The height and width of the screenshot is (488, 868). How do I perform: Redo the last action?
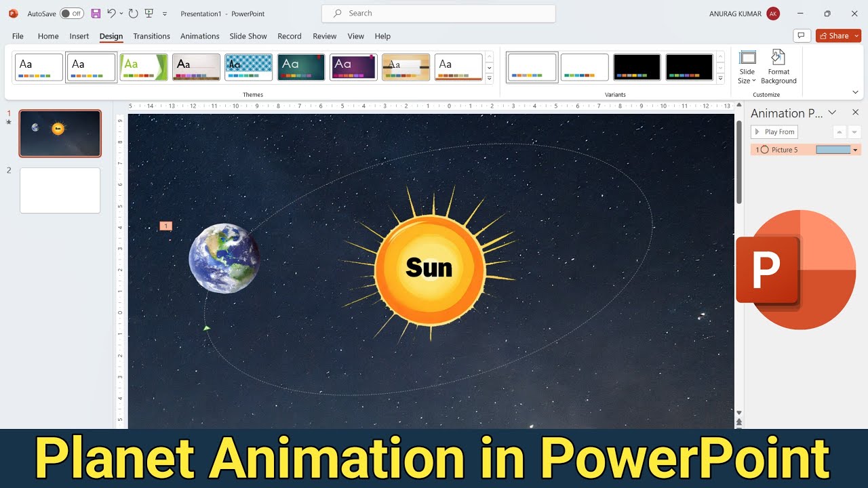[x=133, y=14]
